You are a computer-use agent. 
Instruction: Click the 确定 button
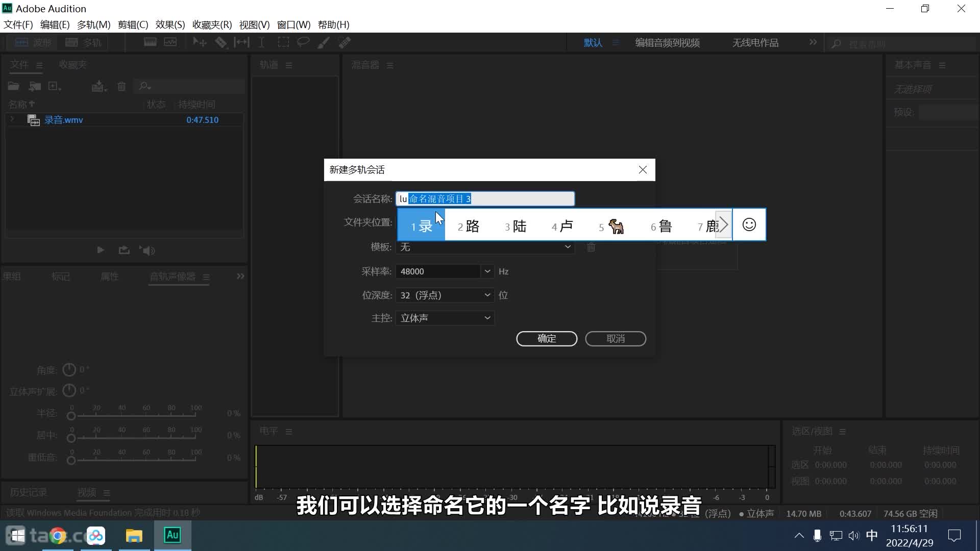click(547, 339)
